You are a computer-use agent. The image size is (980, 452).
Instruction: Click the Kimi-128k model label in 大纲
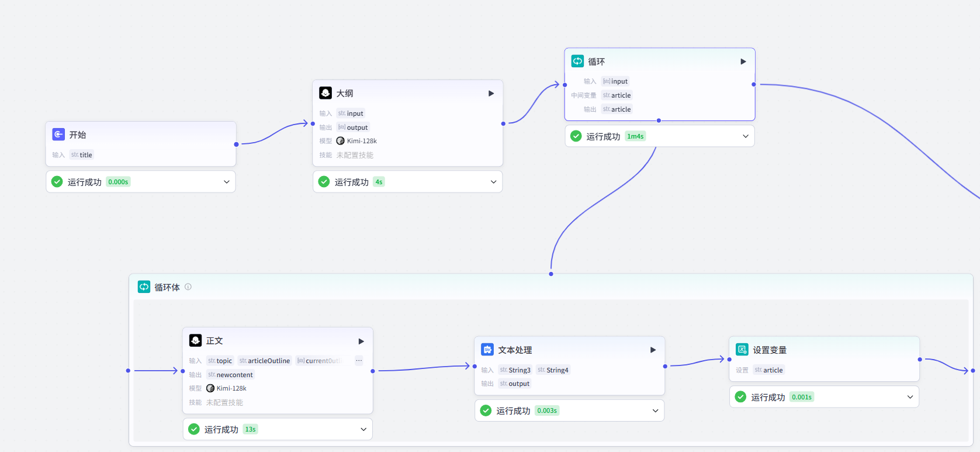coord(361,141)
